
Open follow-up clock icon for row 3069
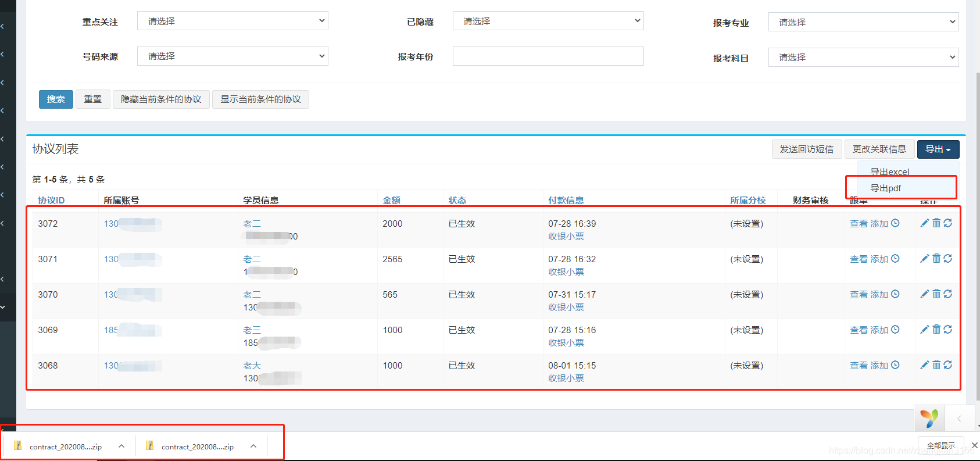(895, 330)
